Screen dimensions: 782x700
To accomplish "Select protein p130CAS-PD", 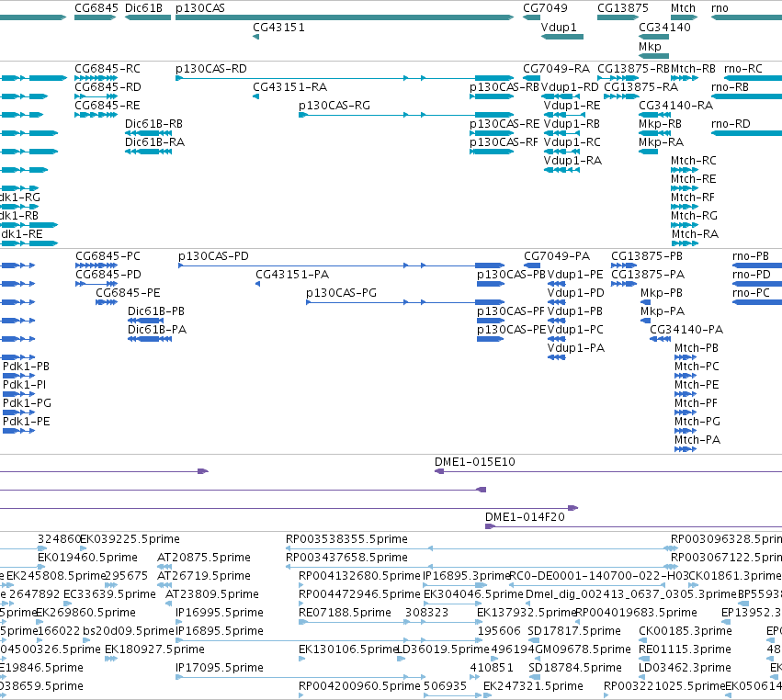I will (x=213, y=256).
